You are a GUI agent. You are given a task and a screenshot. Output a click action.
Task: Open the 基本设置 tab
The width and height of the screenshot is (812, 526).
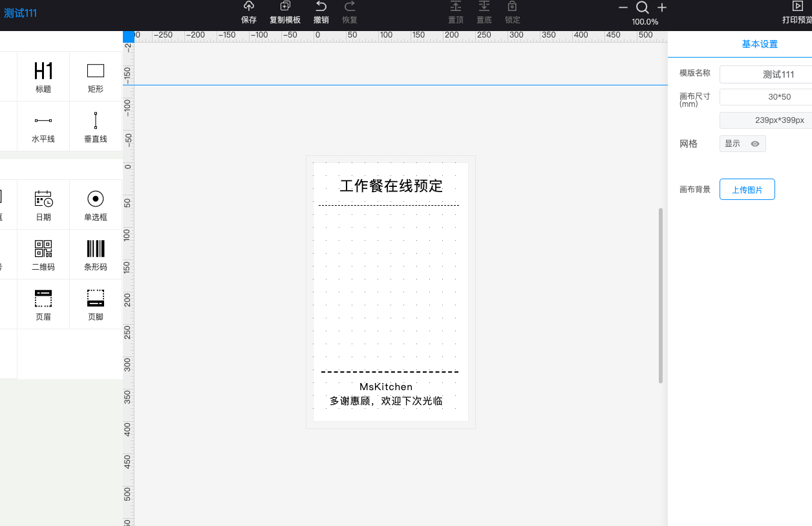[x=760, y=44]
